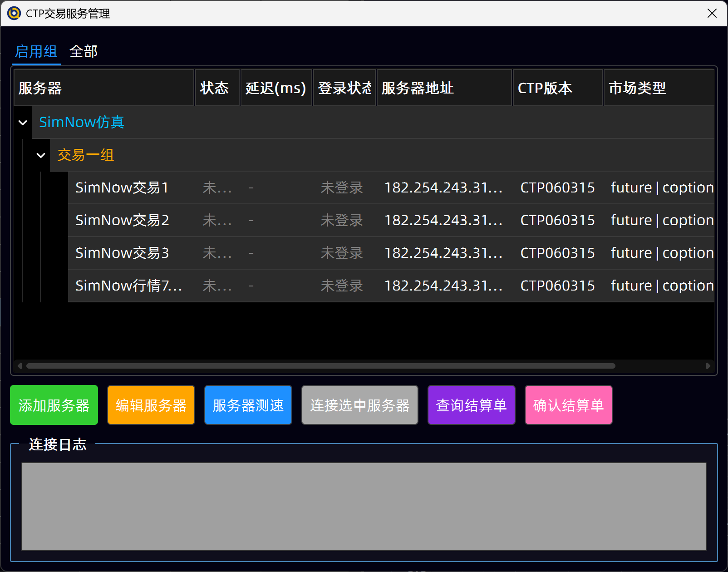Open 查询结算单 purple button
Screen dimensions: 728x572
point(471,405)
